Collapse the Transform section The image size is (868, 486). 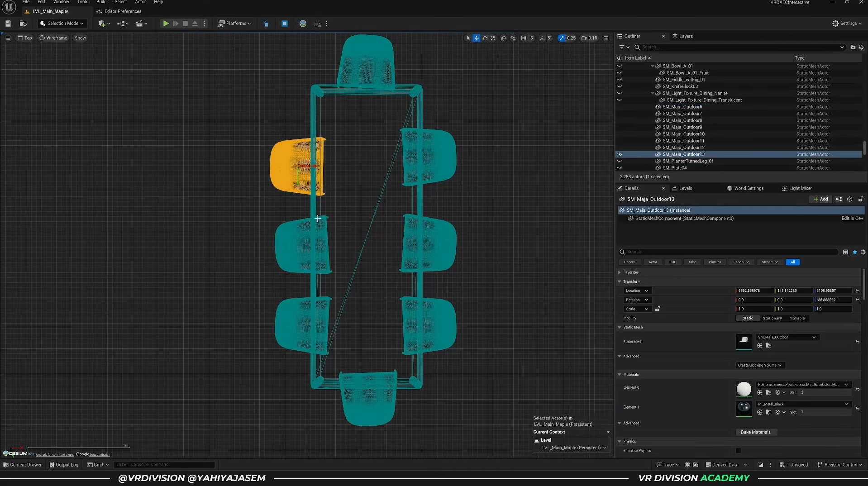tap(620, 281)
